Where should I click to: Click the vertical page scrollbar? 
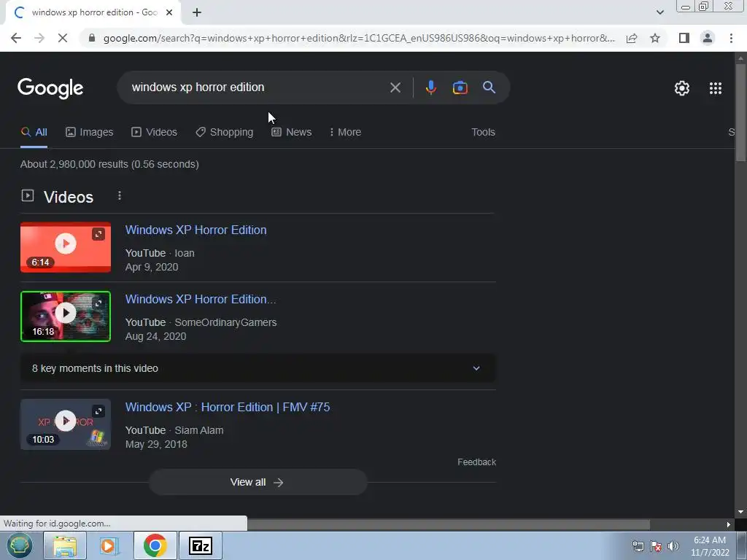(740, 112)
